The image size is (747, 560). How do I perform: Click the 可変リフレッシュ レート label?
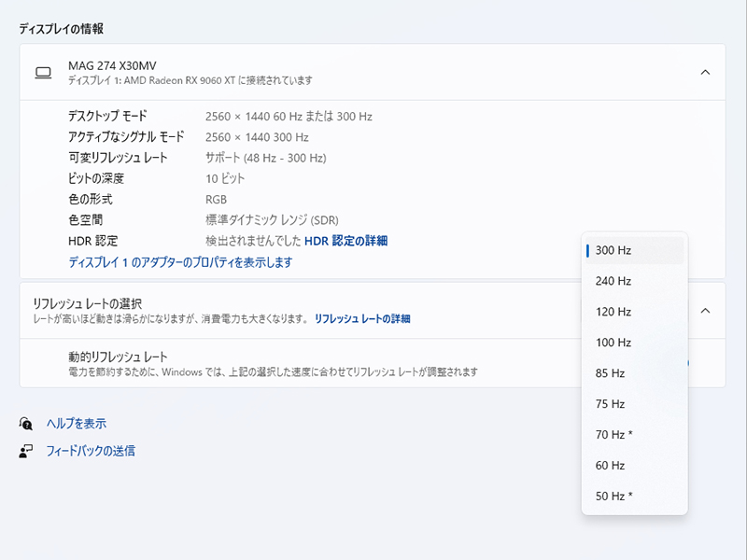tap(118, 158)
